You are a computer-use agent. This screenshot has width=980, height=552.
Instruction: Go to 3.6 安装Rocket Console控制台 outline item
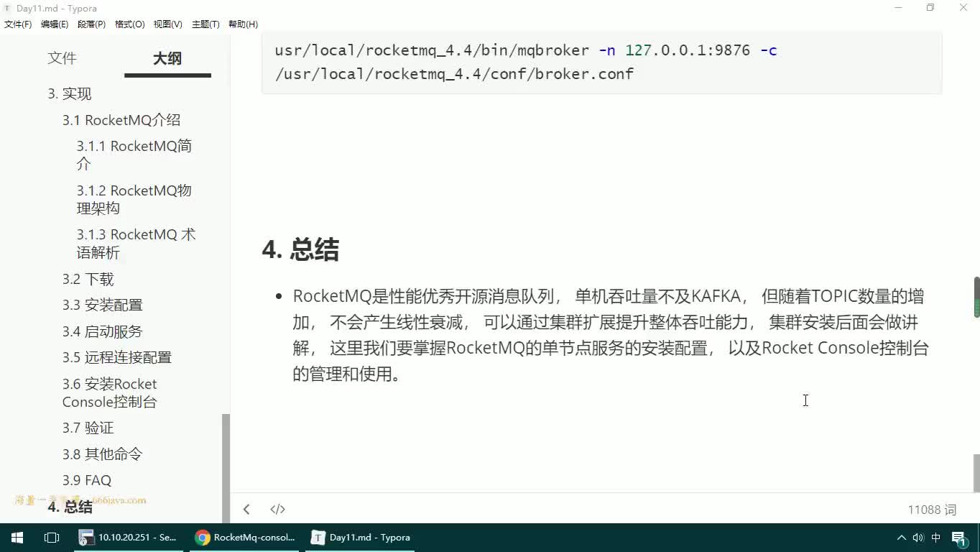110,393
